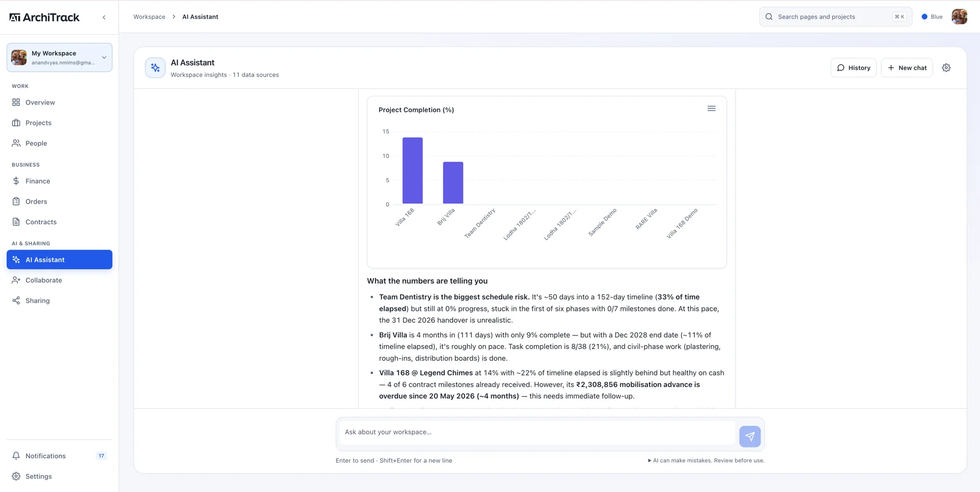Click the Ask about your workspace input
Screen dimensions: 980x492
tap(537, 433)
